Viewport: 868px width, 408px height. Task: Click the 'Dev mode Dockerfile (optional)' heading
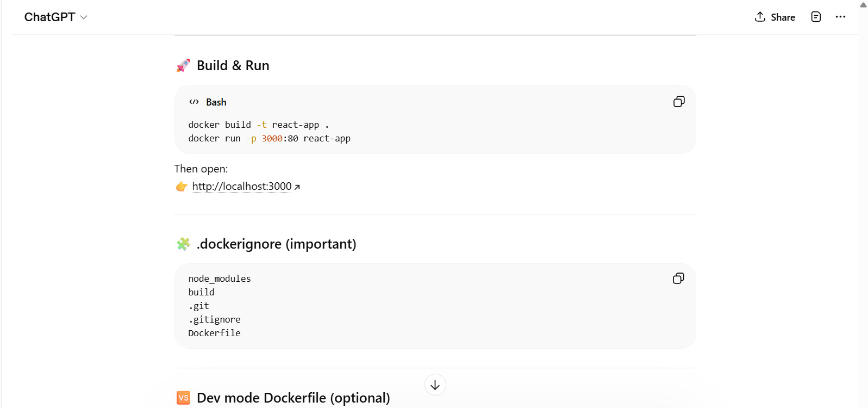pyautogui.click(x=293, y=398)
